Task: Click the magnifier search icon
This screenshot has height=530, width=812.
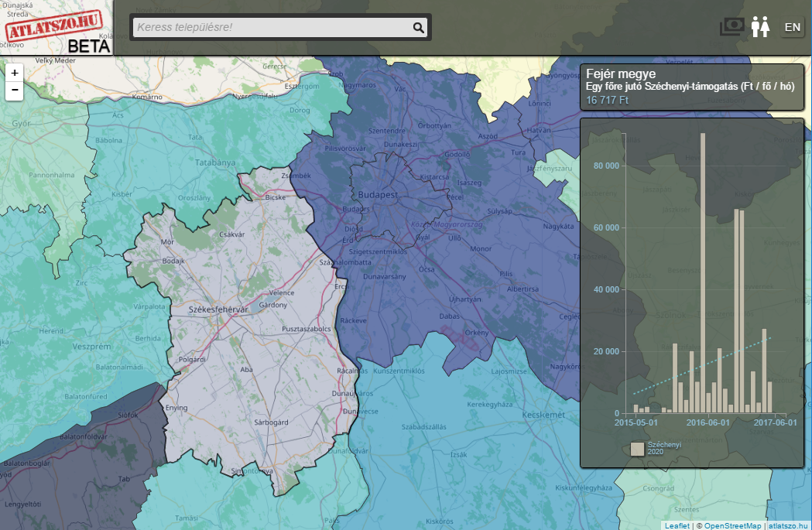Action: [418, 28]
